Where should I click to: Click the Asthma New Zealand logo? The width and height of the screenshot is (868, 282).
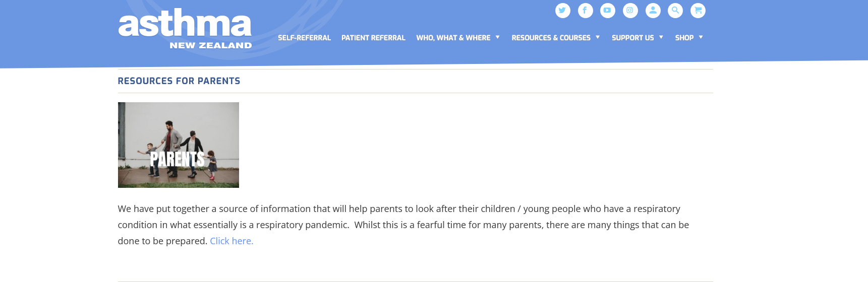185,29
